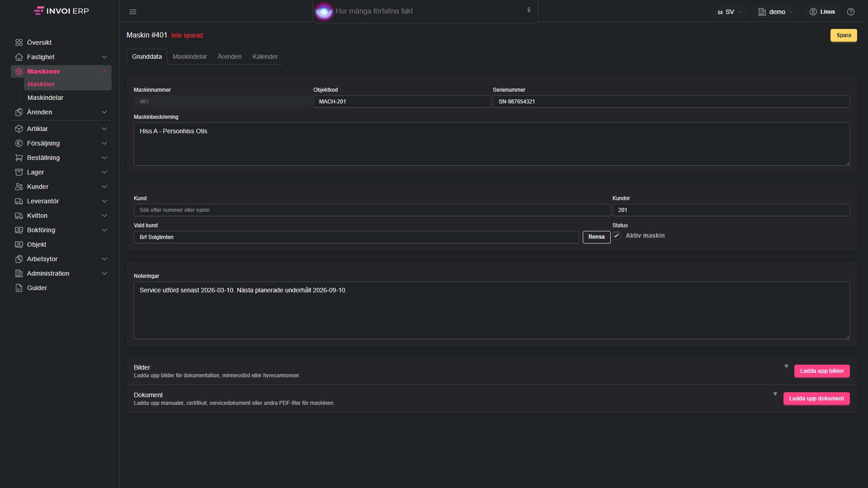Click the INVOI ERP logo

point(61,11)
